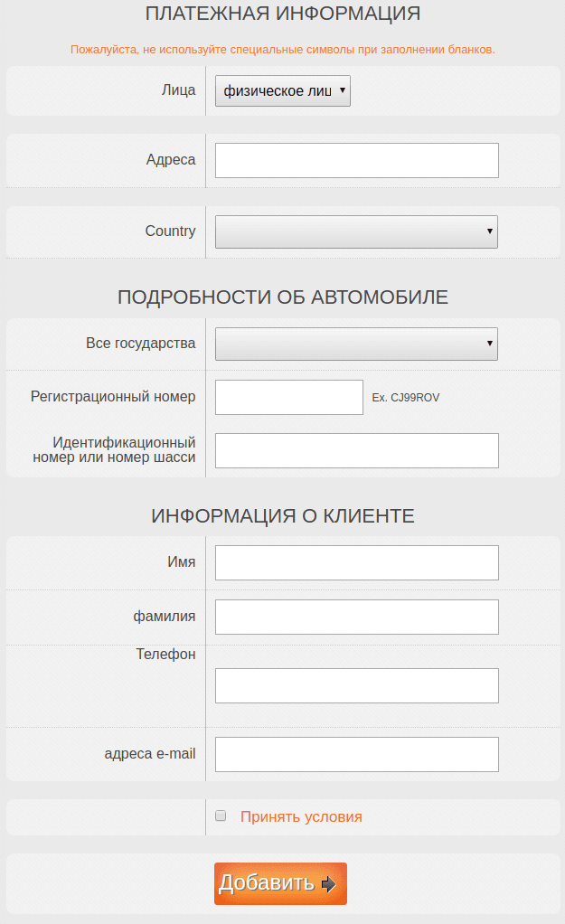565x924 pixels.
Task: Focus the фамилия text field
Action: (x=356, y=617)
